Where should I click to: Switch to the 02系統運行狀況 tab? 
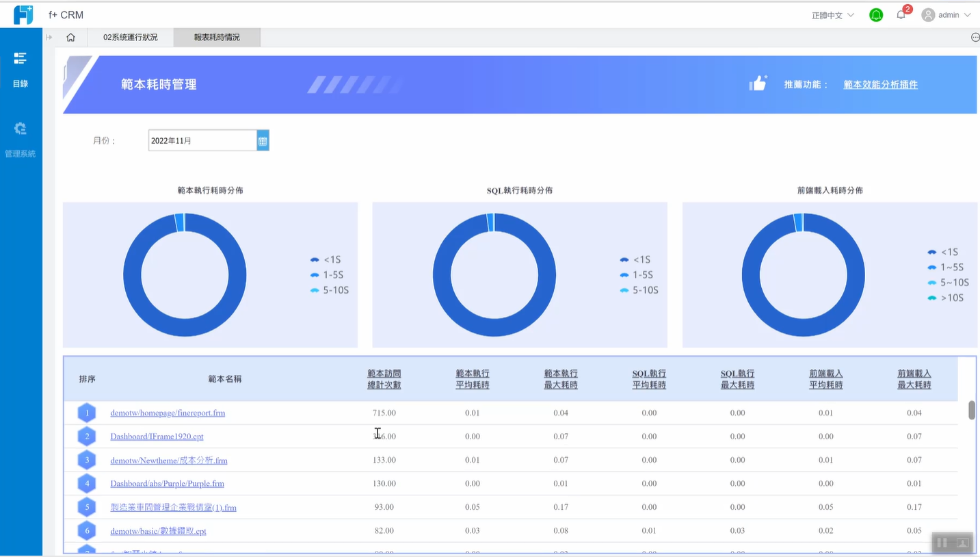point(131,38)
